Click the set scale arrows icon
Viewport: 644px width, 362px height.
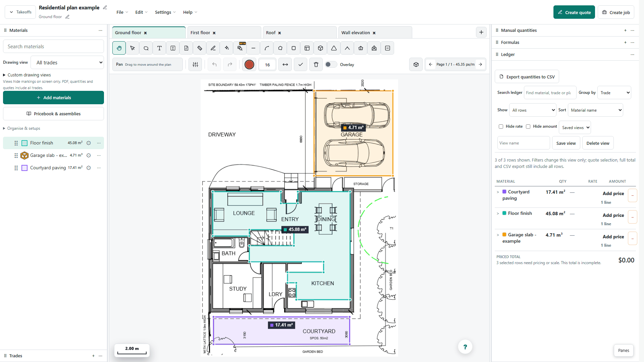285,64
